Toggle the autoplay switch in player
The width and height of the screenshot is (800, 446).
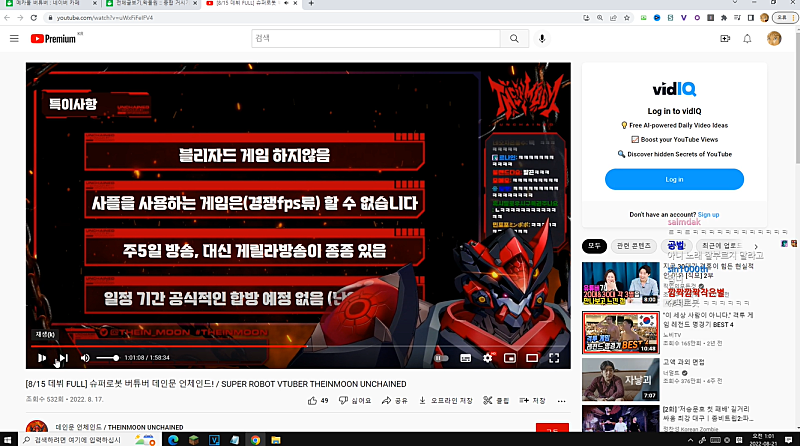pyautogui.click(x=441, y=358)
